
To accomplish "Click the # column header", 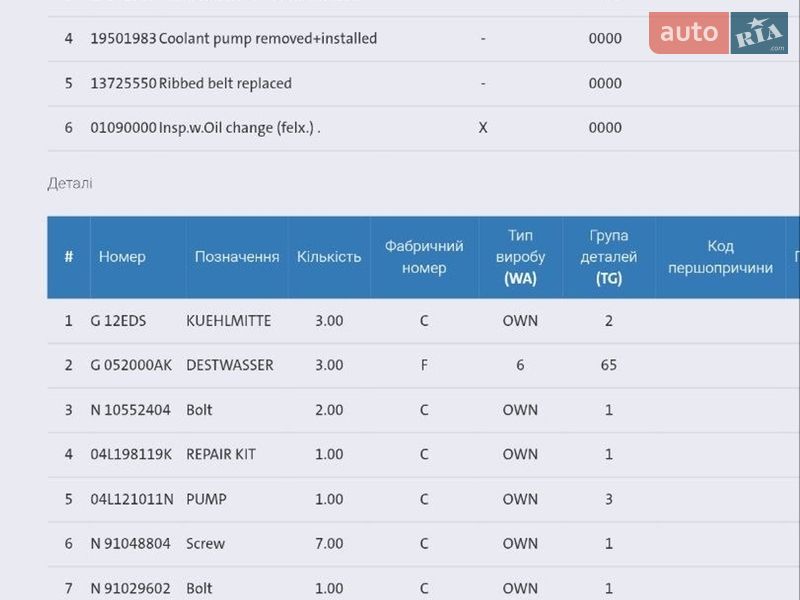I will pos(69,257).
